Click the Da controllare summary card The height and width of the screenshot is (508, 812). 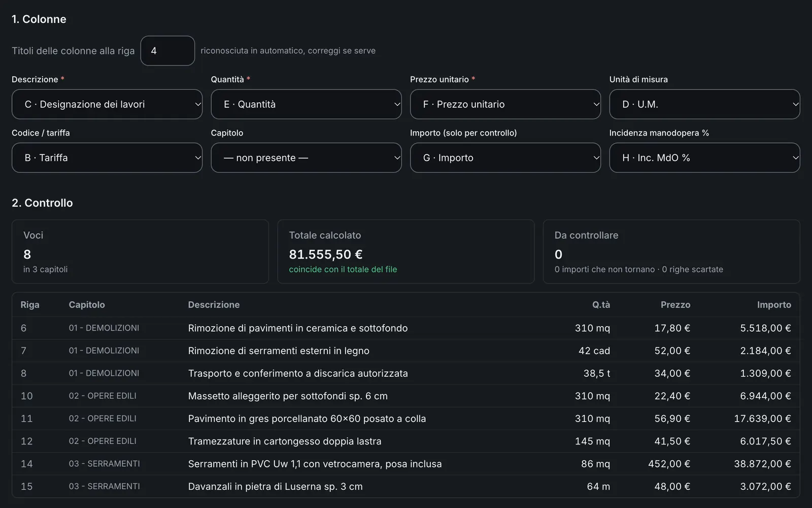[x=671, y=251]
